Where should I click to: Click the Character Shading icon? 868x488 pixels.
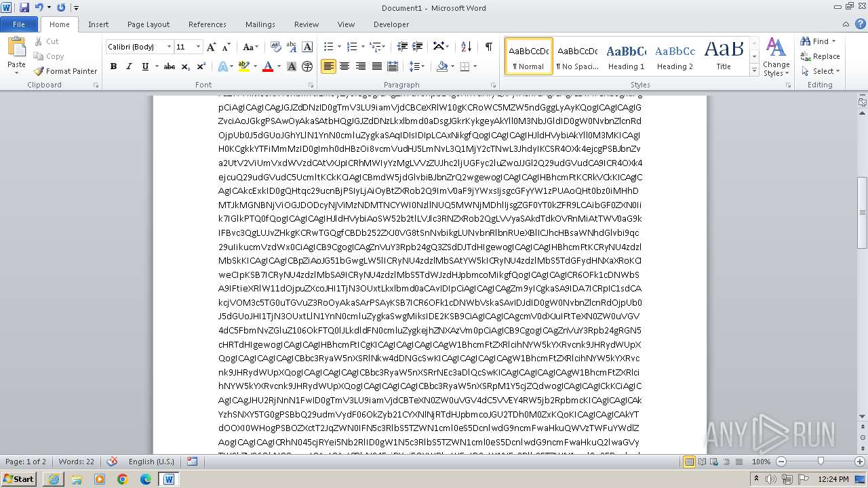(292, 66)
